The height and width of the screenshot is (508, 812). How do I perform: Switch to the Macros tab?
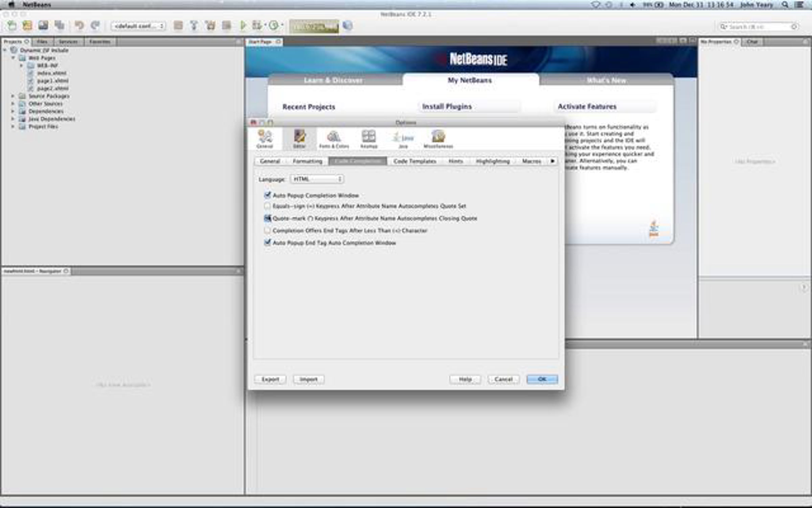pyautogui.click(x=532, y=161)
